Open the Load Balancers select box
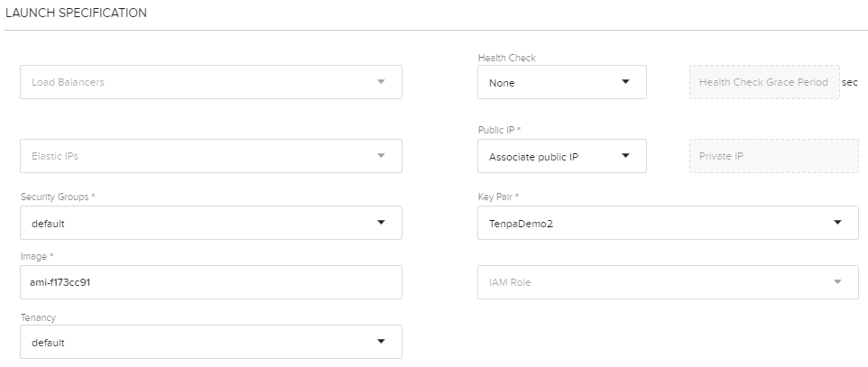 199,82
